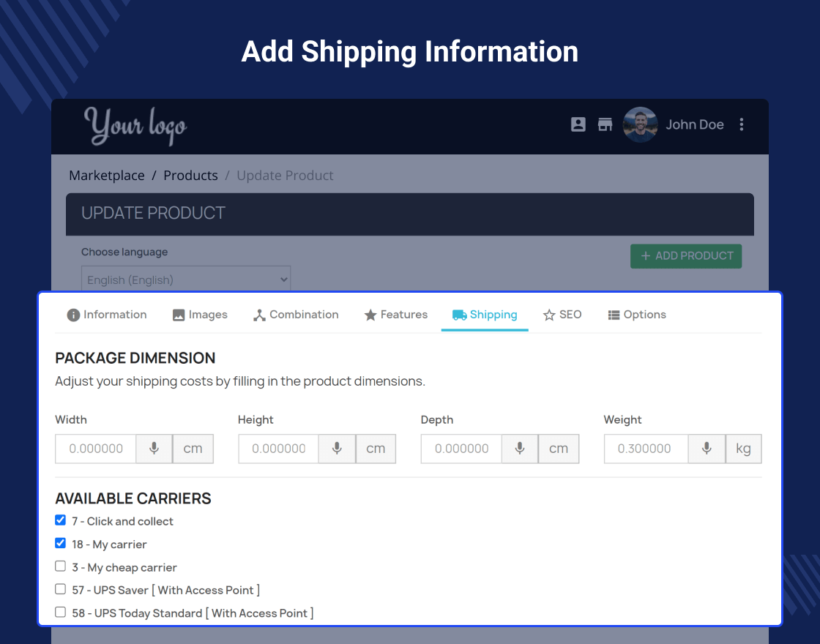The image size is (820, 644).
Task: Click '18 - My carrier' label
Action: [x=109, y=544]
